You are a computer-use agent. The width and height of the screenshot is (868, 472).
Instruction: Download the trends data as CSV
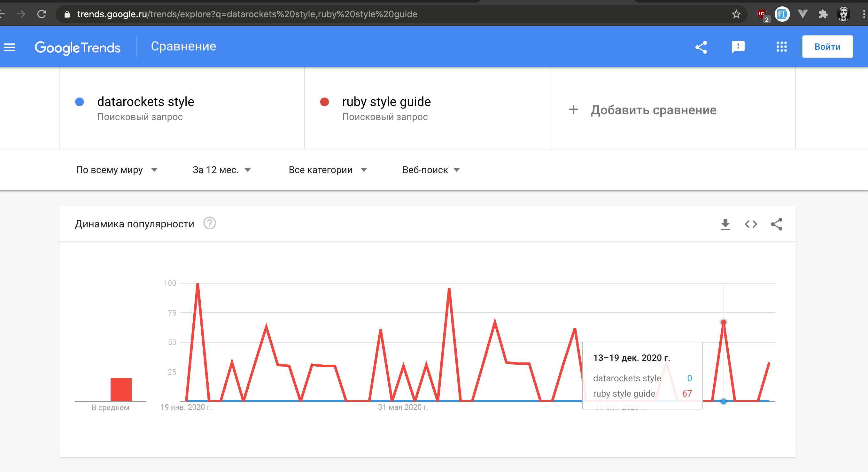pyautogui.click(x=725, y=224)
